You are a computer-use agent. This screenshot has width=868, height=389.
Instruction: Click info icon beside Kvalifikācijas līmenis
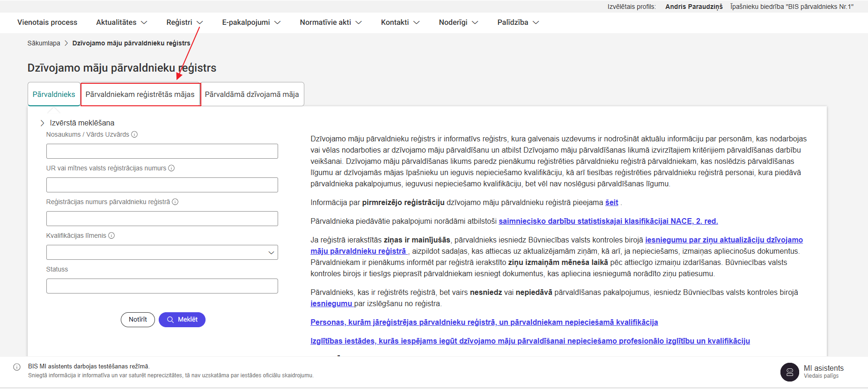(x=111, y=235)
